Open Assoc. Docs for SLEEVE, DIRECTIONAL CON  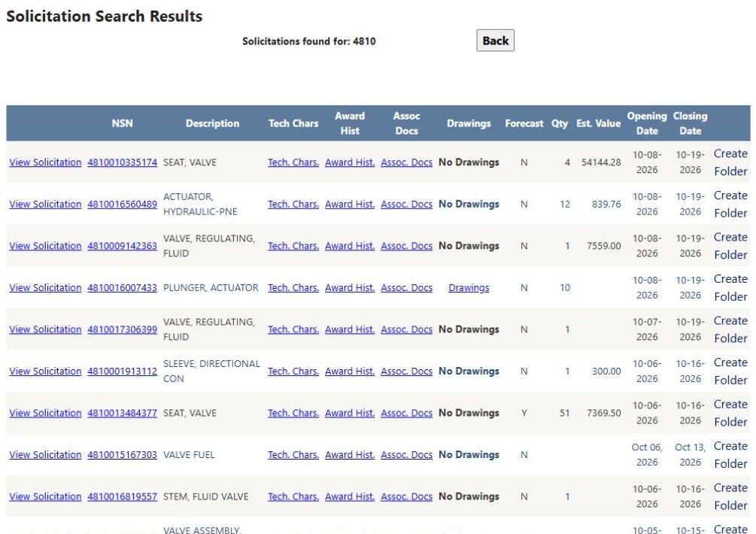(406, 372)
